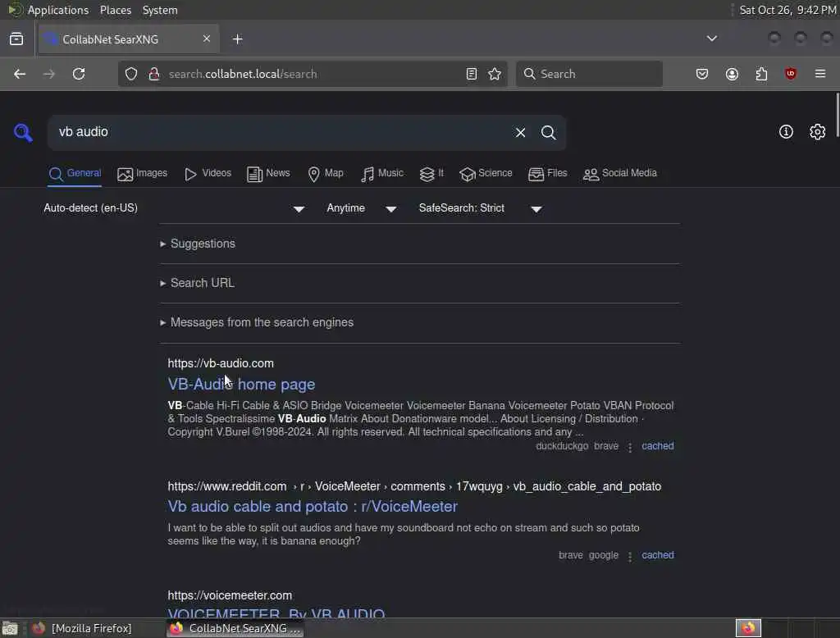The width and height of the screenshot is (840, 638).
Task: Switch to Map category
Action: (x=325, y=174)
